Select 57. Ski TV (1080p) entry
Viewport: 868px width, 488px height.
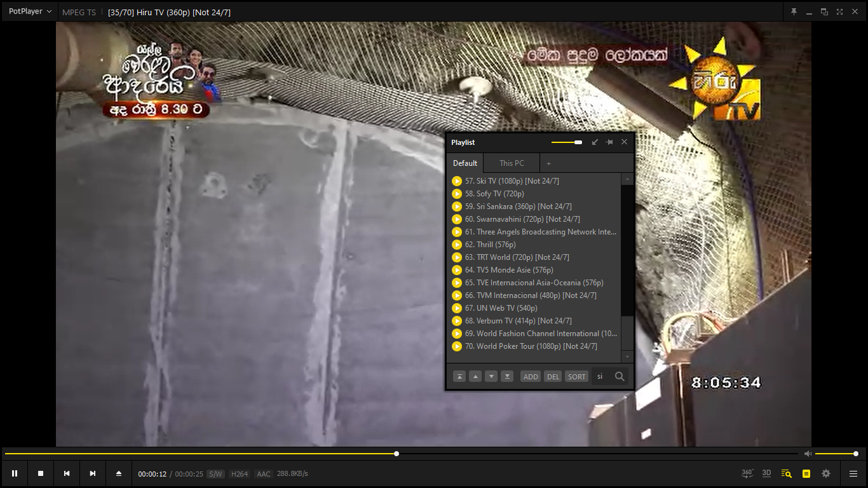coord(534,181)
